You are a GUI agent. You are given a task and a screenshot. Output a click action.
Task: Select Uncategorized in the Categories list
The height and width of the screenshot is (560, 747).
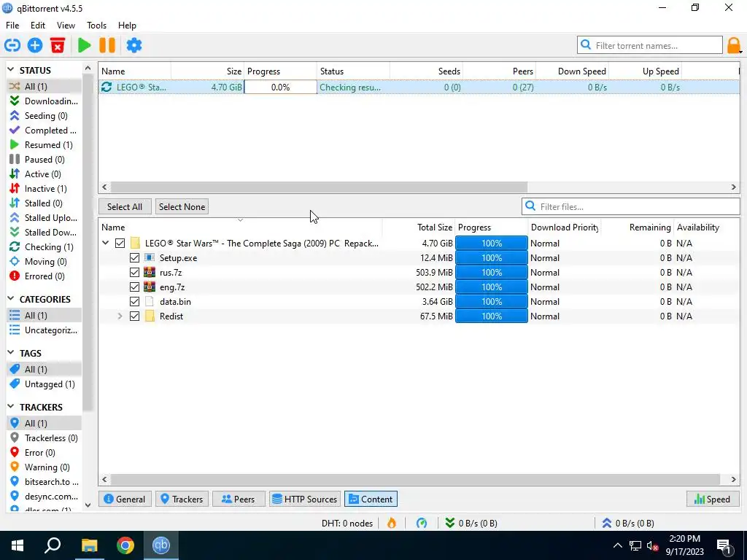click(44, 330)
